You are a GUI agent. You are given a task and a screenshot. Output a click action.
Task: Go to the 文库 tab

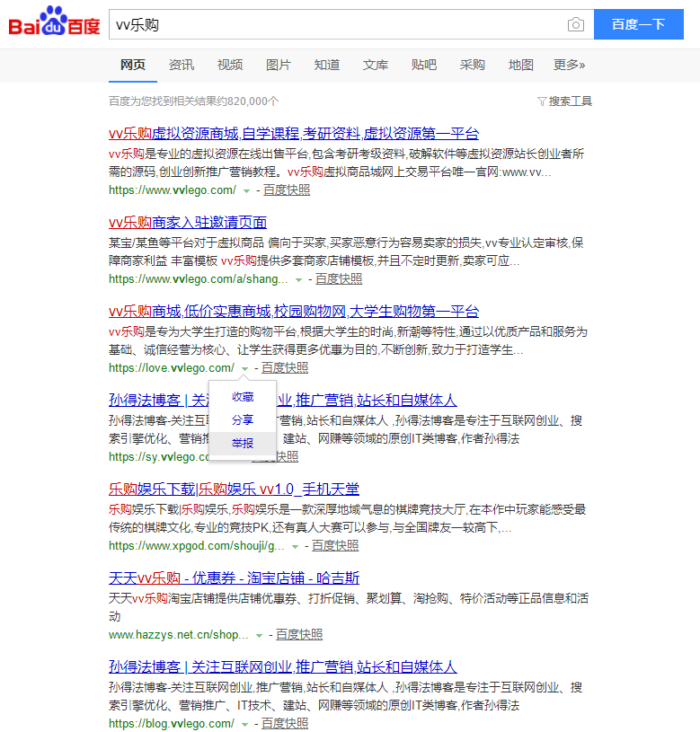coord(376,65)
